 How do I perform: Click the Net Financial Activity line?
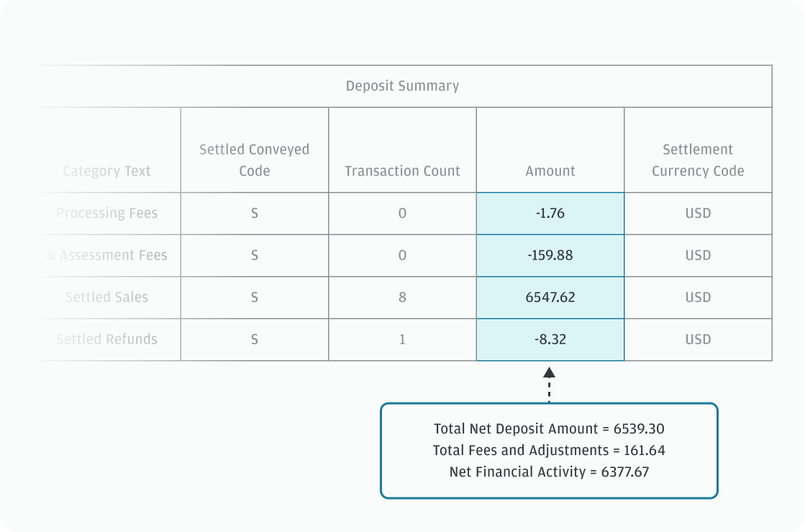point(549,472)
